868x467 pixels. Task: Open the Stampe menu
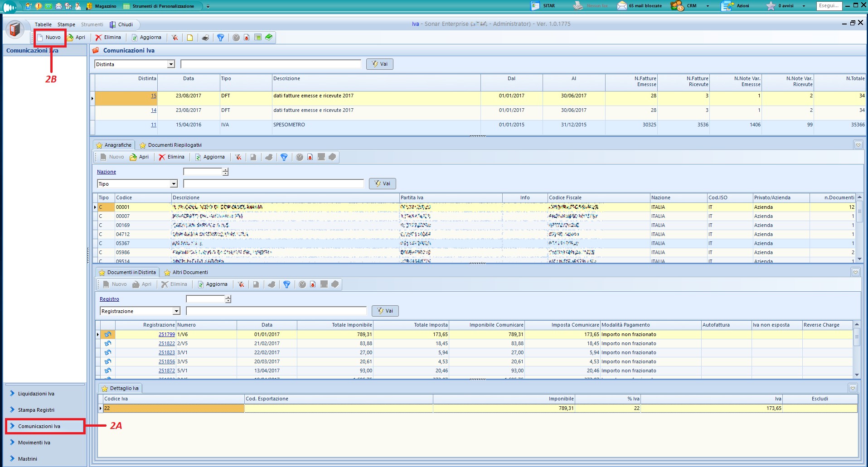tap(66, 24)
